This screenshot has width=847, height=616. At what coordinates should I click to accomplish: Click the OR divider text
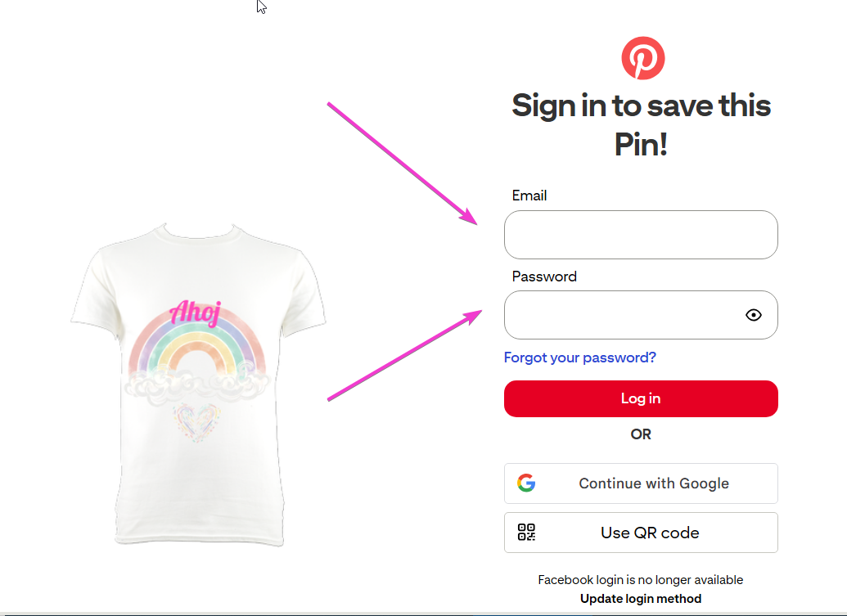(x=641, y=434)
